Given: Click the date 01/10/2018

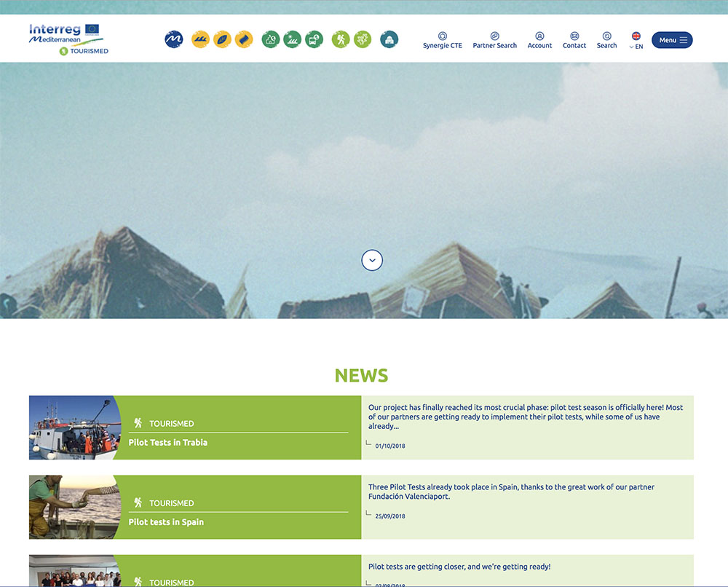Looking at the screenshot, I should tap(390, 446).
